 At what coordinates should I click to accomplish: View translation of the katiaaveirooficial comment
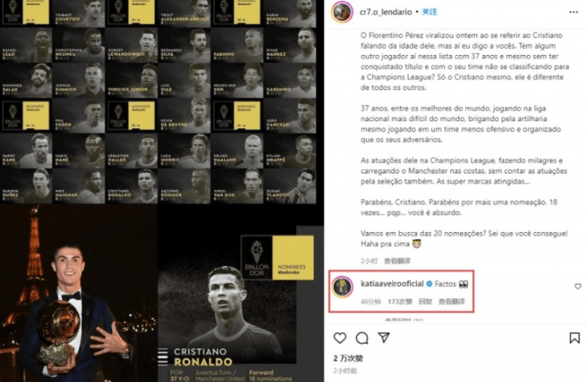pyautogui.click(x=451, y=301)
